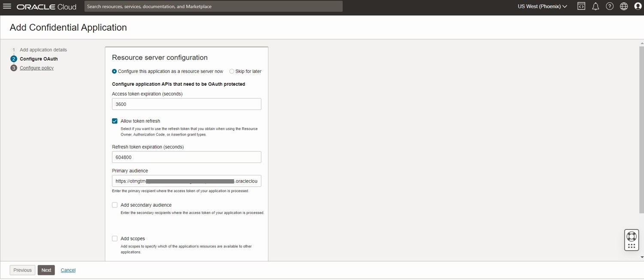Open Cloud Shell developer tools icon
The width and height of the screenshot is (644, 280).
coord(581,6)
